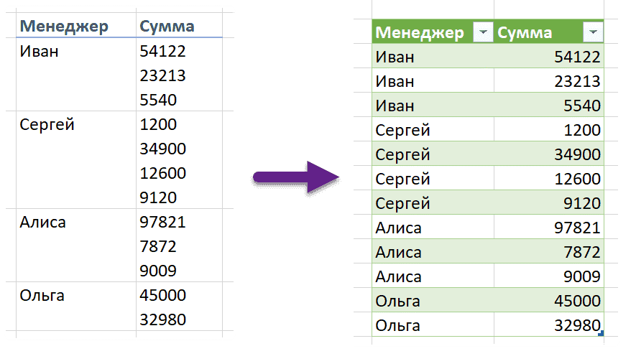
Task: Click value 32980 in the left table
Action: [162, 319]
